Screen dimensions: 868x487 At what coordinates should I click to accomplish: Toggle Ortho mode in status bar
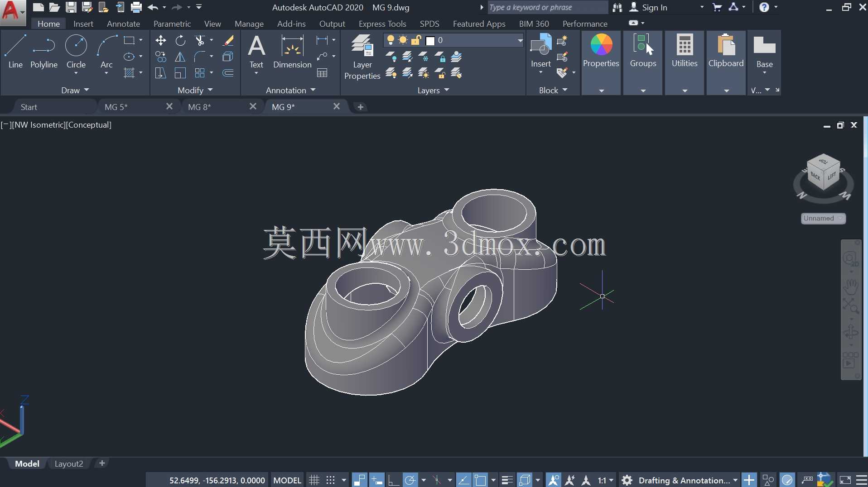click(x=393, y=480)
